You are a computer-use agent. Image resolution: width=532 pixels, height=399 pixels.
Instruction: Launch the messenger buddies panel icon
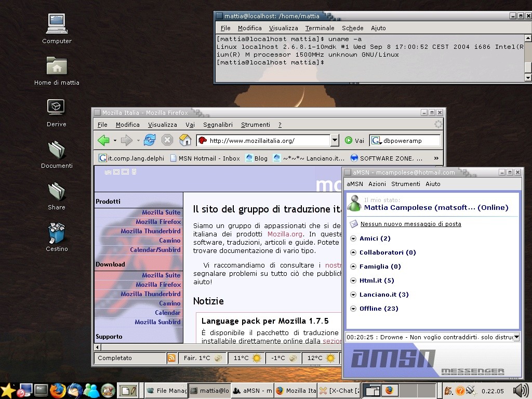(x=91, y=390)
